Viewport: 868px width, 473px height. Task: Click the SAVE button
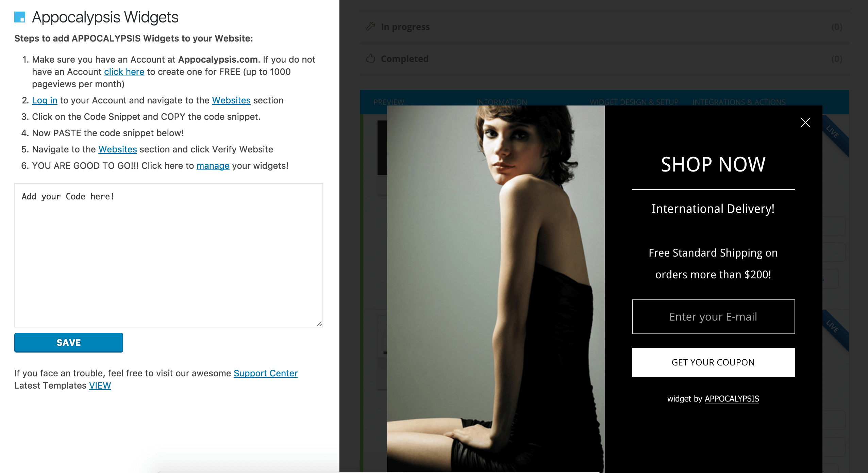click(69, 342)
